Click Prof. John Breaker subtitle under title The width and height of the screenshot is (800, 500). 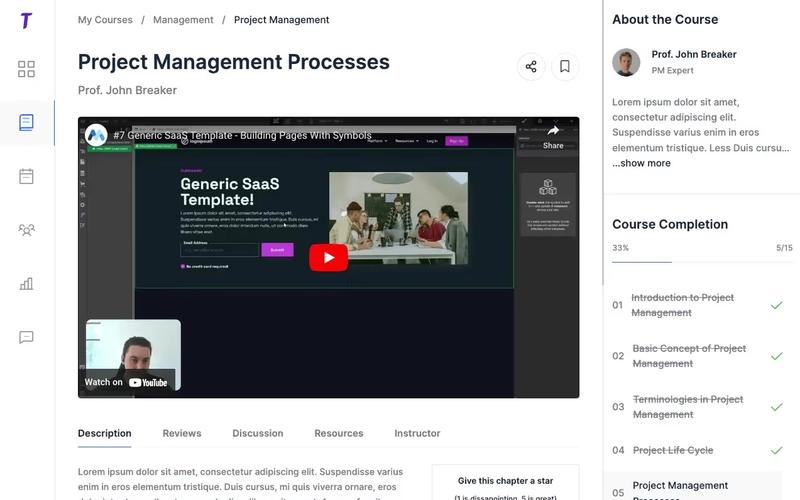128,90
